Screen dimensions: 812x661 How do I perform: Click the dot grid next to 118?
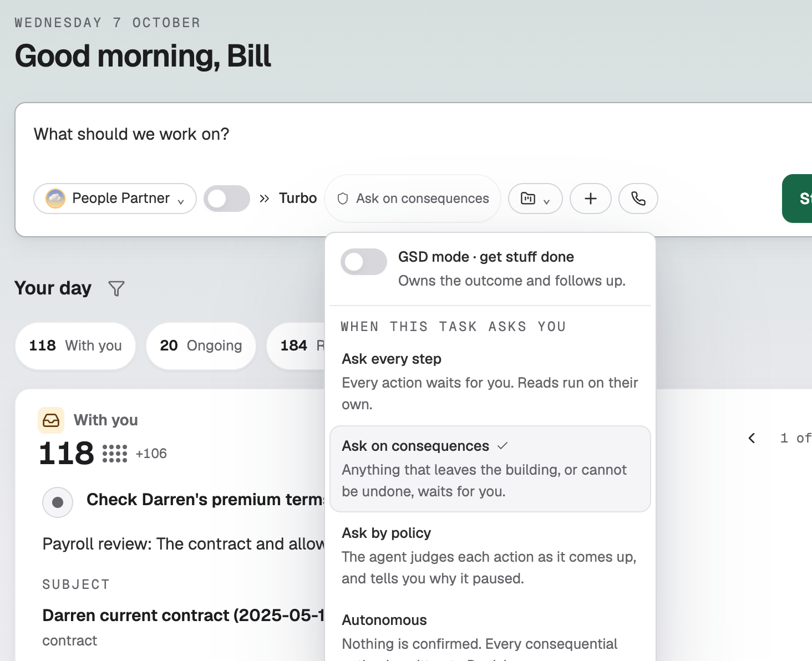[x=115, y=454]
